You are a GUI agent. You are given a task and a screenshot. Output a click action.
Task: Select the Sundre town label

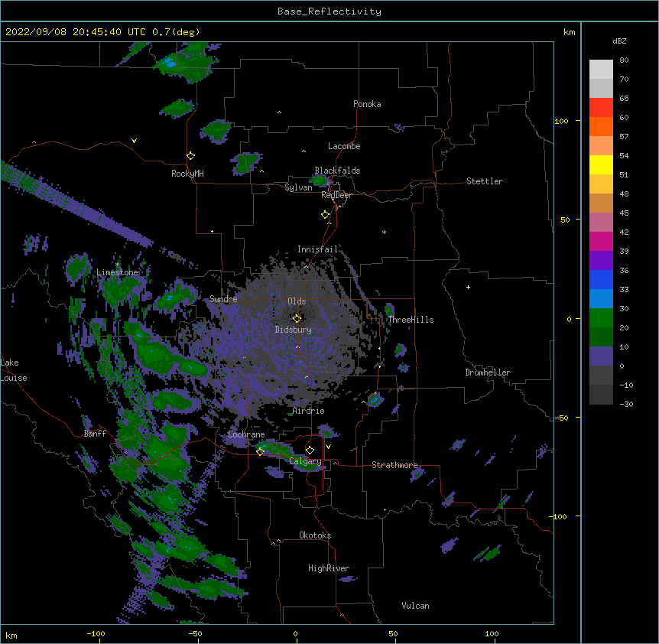223,299
